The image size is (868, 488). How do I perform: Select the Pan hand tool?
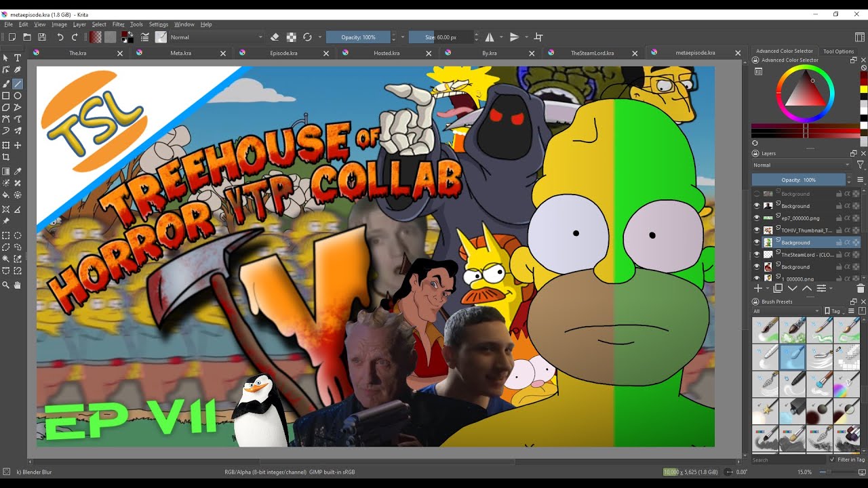18,285
